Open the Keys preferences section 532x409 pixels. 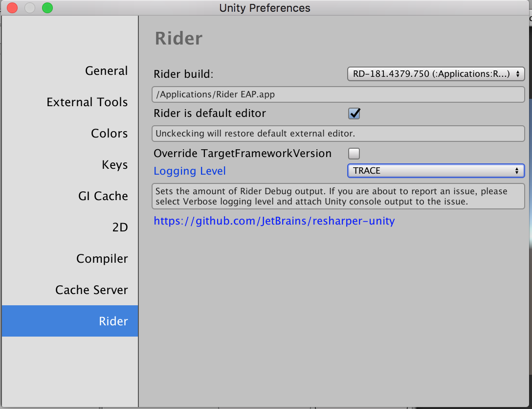(x=115, y=164)
